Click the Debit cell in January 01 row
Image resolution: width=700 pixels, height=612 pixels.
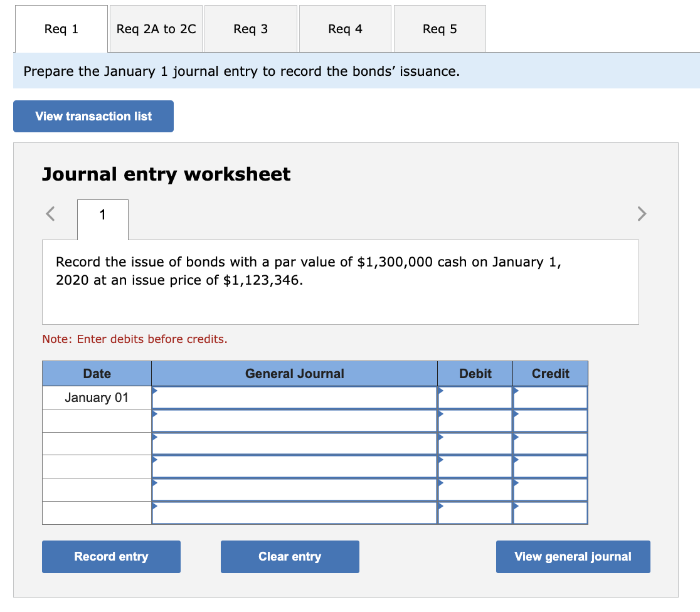[475, 398]
